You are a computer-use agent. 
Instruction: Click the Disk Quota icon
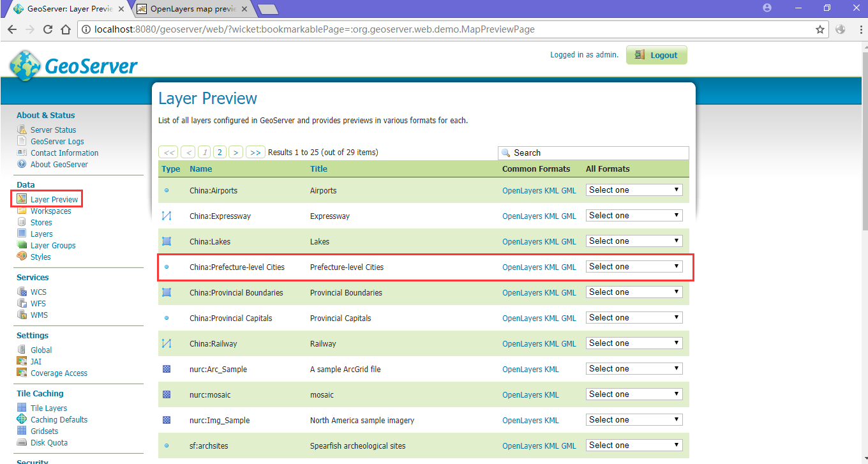(22, 442)
